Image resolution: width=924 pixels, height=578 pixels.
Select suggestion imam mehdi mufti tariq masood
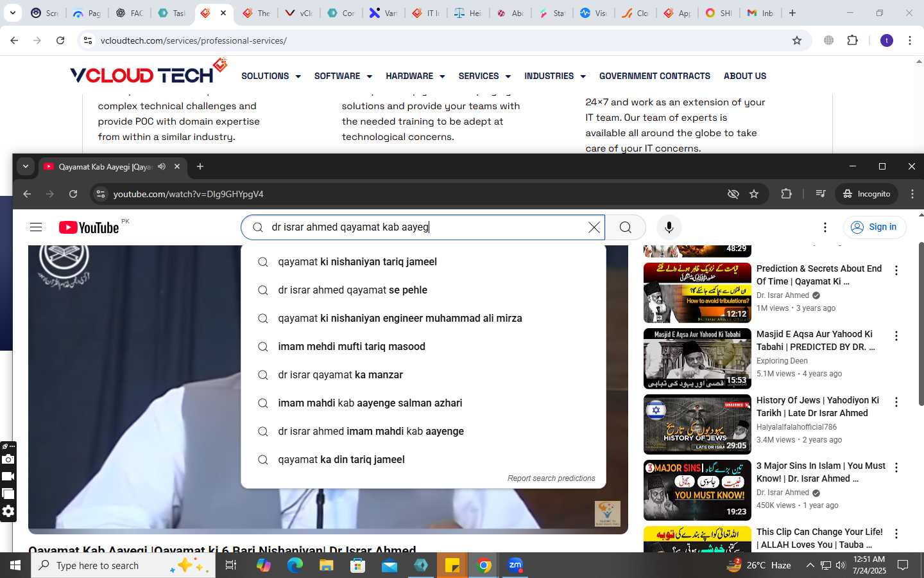424,347
